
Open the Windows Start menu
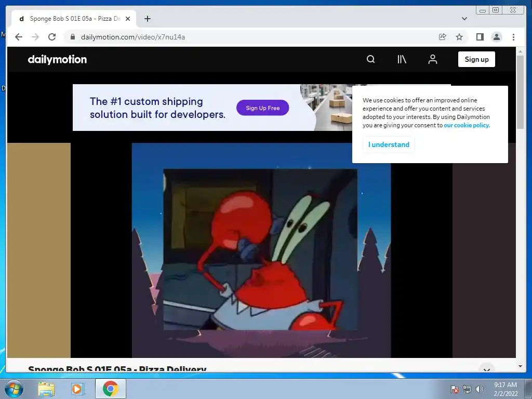click(14, 389)
